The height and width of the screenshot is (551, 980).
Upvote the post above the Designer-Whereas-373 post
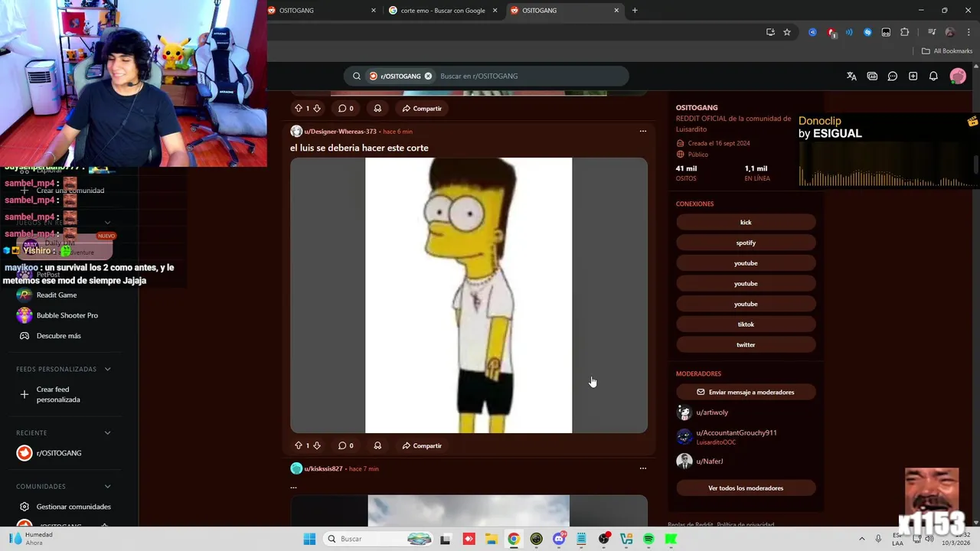pyautogui.click(x=299, y=109)
